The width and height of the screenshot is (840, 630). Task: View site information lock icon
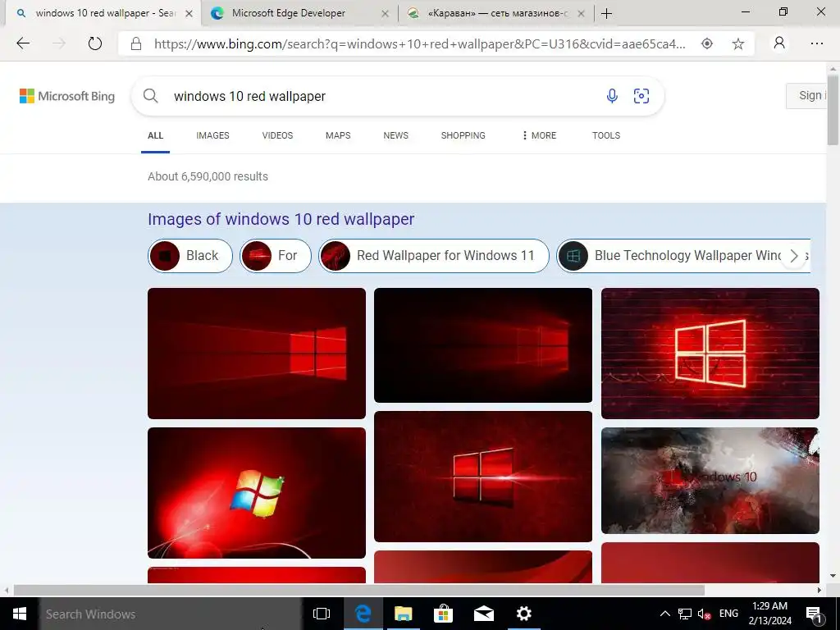pyautogui.click(x=136, y=44)
